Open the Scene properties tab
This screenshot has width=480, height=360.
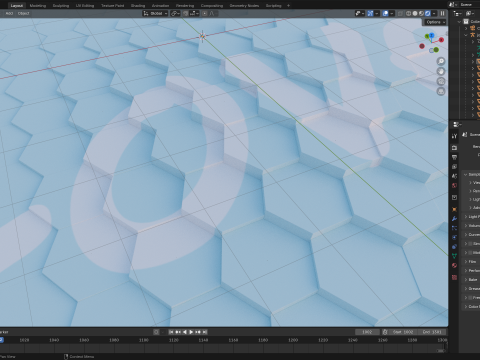454,176
